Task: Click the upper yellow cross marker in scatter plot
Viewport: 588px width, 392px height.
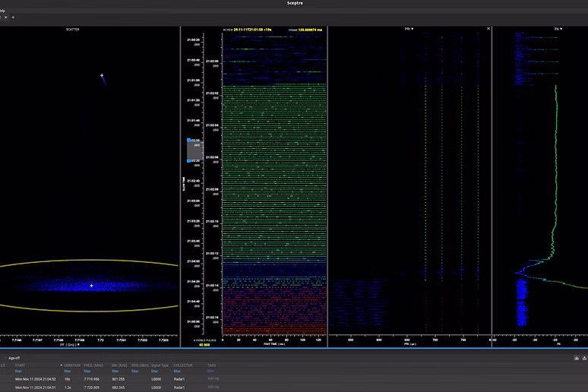Action: point(102,75)
